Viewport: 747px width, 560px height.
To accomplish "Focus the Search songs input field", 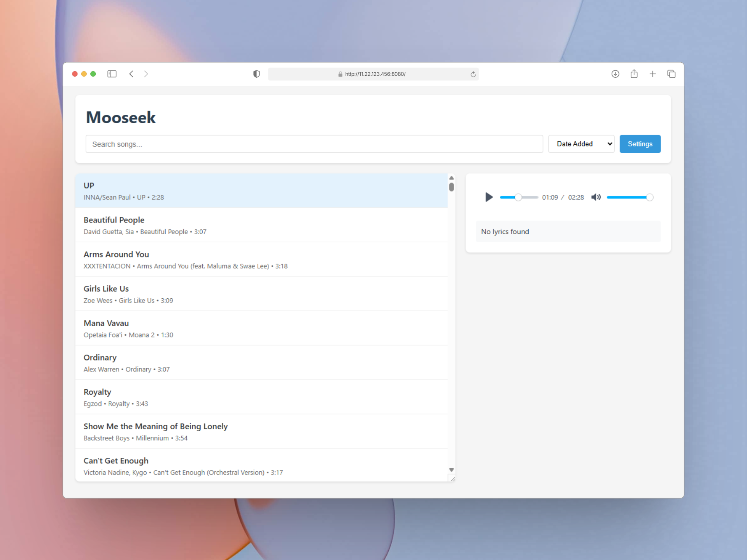I will tap(314, 144).
